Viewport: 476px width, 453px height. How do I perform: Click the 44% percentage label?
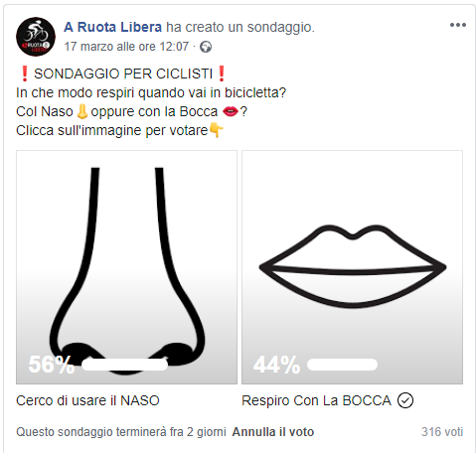(276, 365)
